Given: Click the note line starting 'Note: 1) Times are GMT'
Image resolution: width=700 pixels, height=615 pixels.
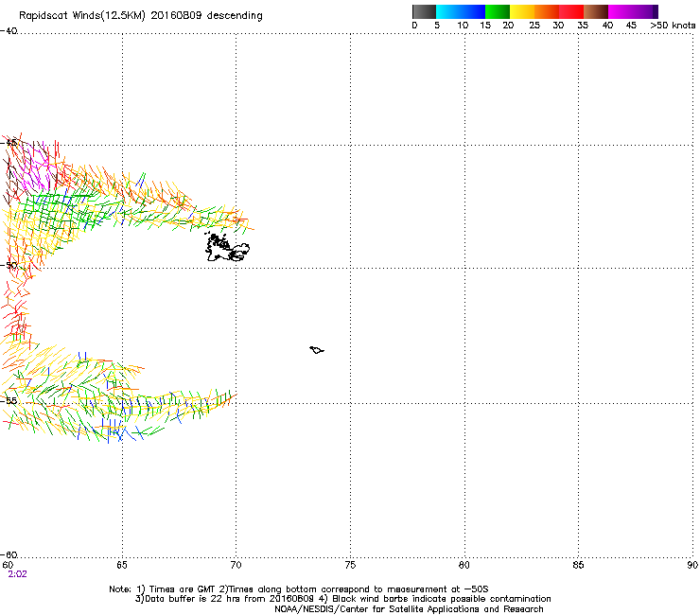Looking at the screenshot, I should pos(299,589).
